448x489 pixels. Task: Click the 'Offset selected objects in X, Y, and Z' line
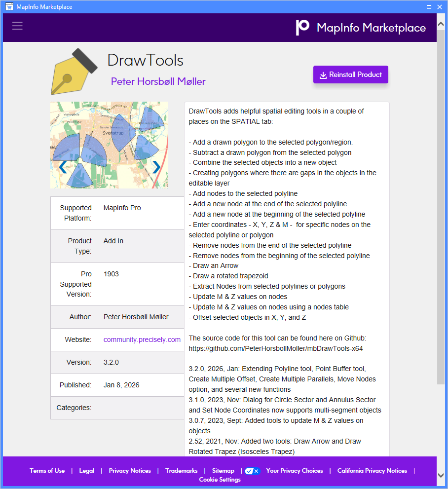247,317
